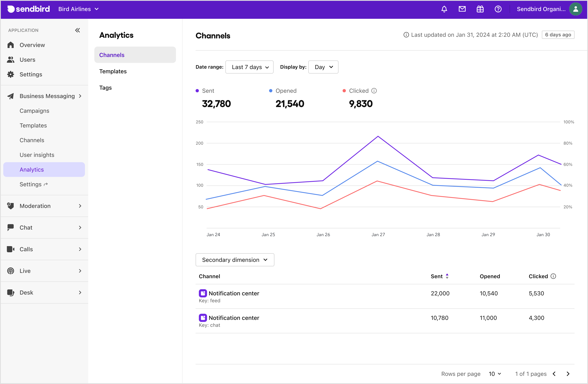This screenshot has width=588, height=384.
Task: Click the Desk icon in sidebar
Action: click(x=11, y=292)
